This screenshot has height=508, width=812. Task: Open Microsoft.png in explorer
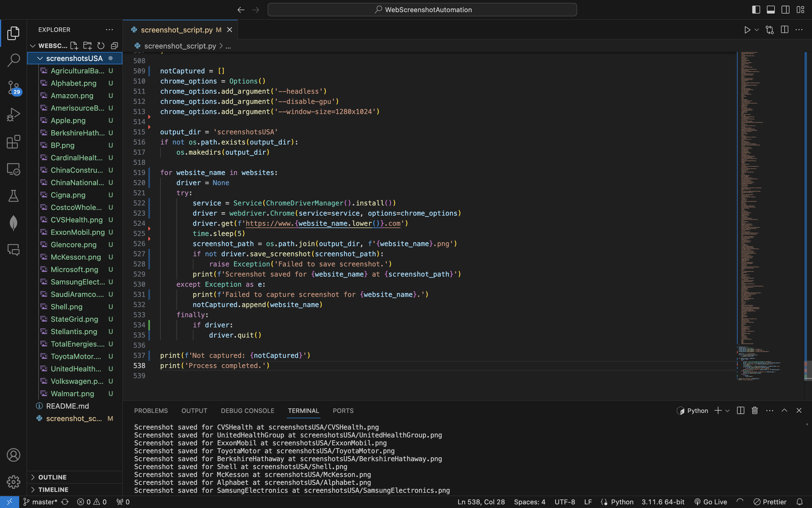tap(74, 270)
